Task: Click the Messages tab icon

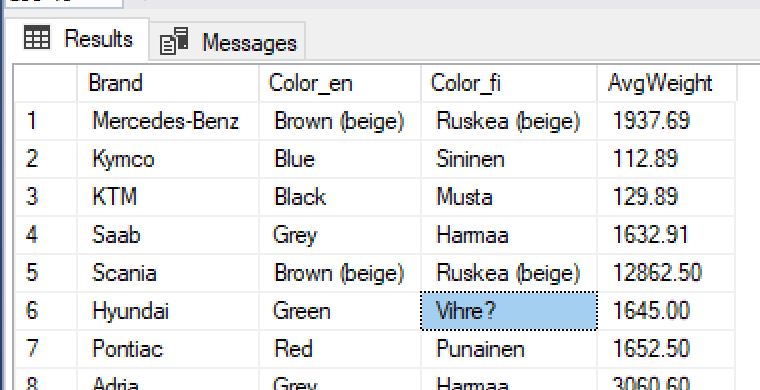Action: point(174,41)
